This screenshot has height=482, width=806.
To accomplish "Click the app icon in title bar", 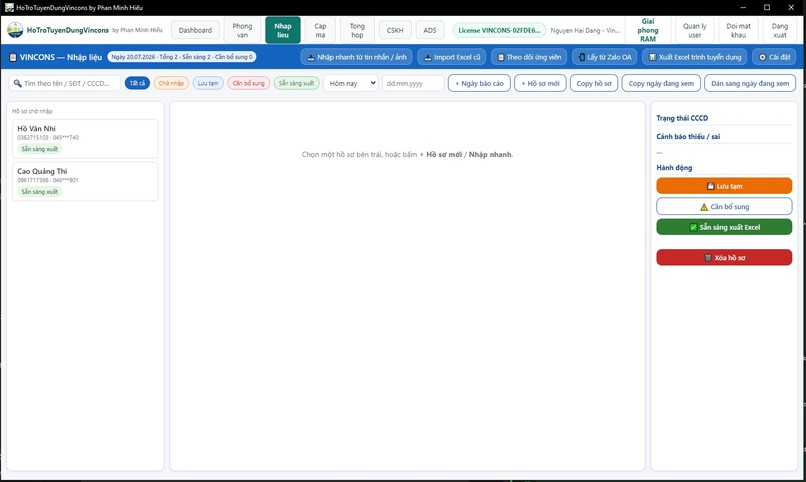I will [9, 7].
